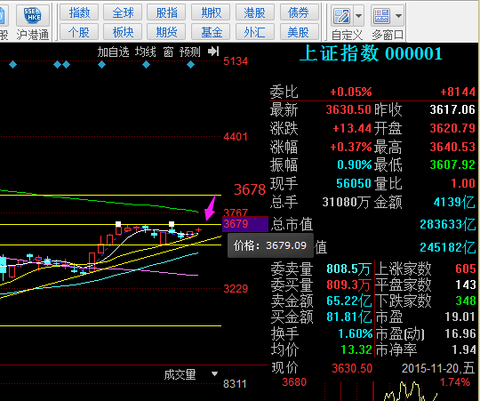This screenshot has height=401, width=480.
Task: Click the 金额 value 4139亿
Action: point(454,202)
